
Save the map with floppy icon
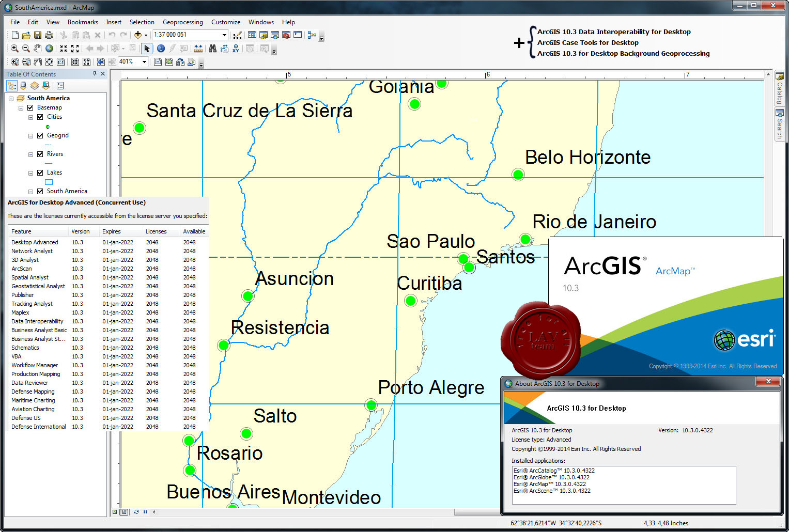[38, 35]
